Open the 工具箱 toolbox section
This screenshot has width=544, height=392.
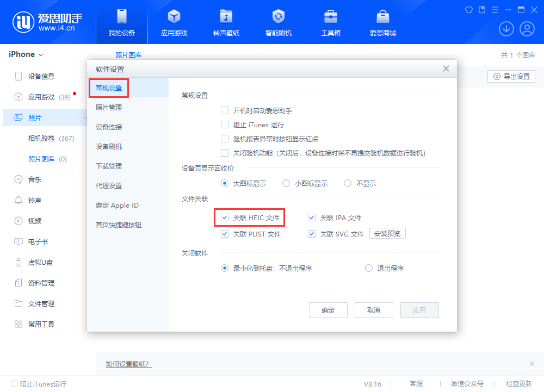pos(330,22)
